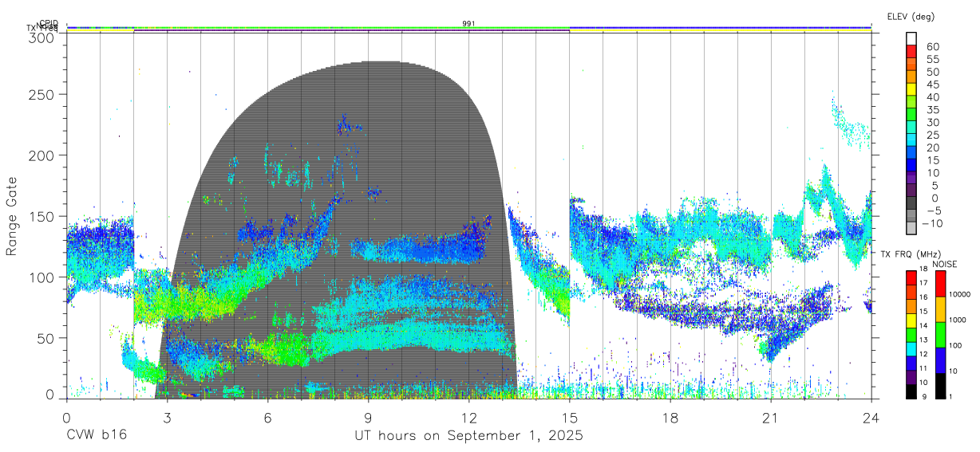Click the 200 label on the Range Gate axis
980x452 pixels.
[41, 155]
